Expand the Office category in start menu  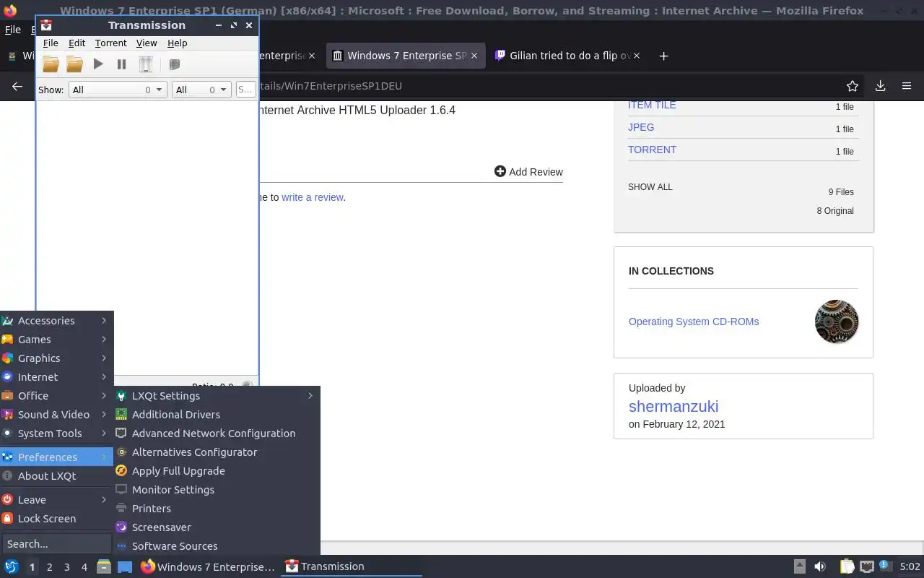click(x=56, y=396)
